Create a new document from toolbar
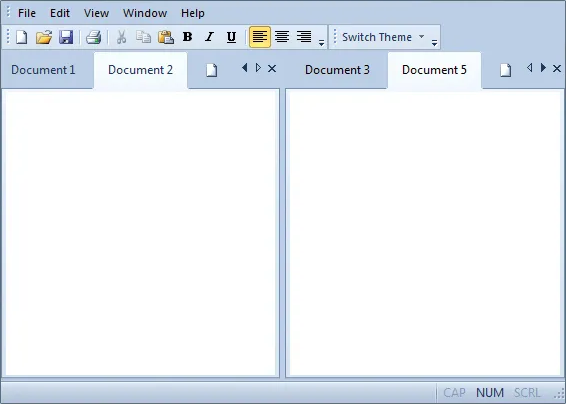The height and width of the screenshot is (404, 566). 22,37
